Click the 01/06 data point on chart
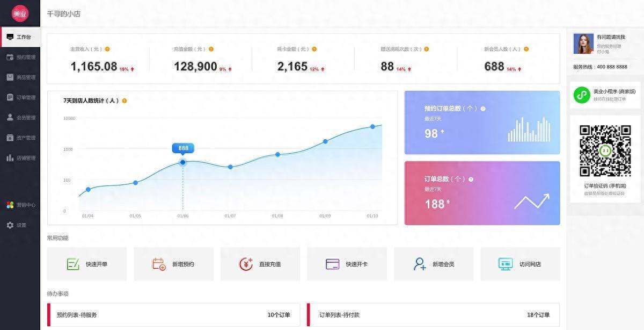The height and width of the screenshot is (330, 644). tap(183, 162)
